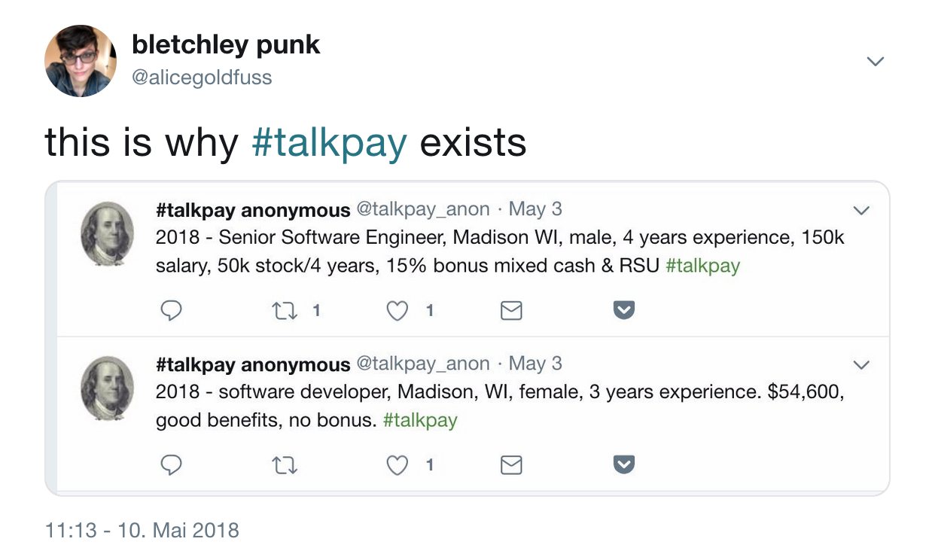
Task: Save the 150k salary tweet to Pocket
Action: [x=623, y=310]
